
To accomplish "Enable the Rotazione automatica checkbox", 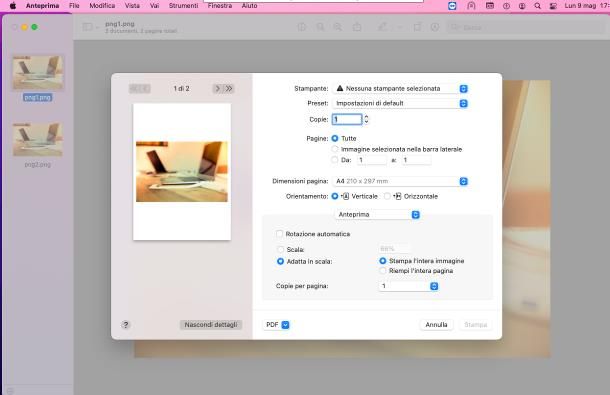I will [x=279, y=234].
